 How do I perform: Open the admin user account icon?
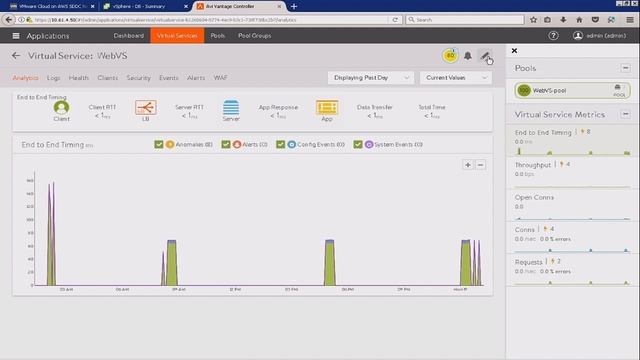pos(578,36)
